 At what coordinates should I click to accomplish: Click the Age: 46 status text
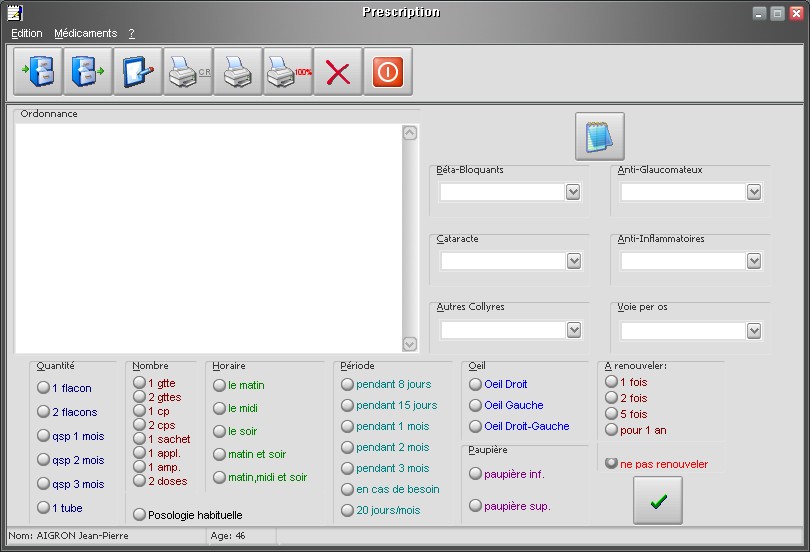[x=228, y=536]
